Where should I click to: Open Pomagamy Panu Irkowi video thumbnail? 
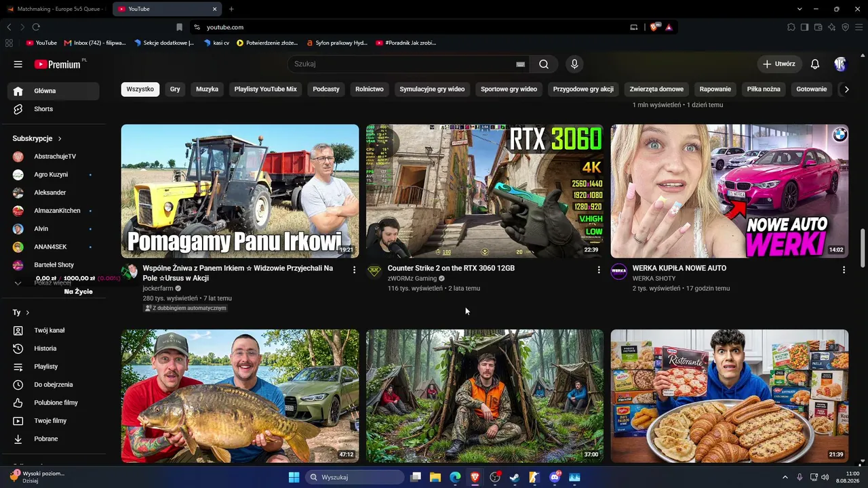tap(240, 190)
